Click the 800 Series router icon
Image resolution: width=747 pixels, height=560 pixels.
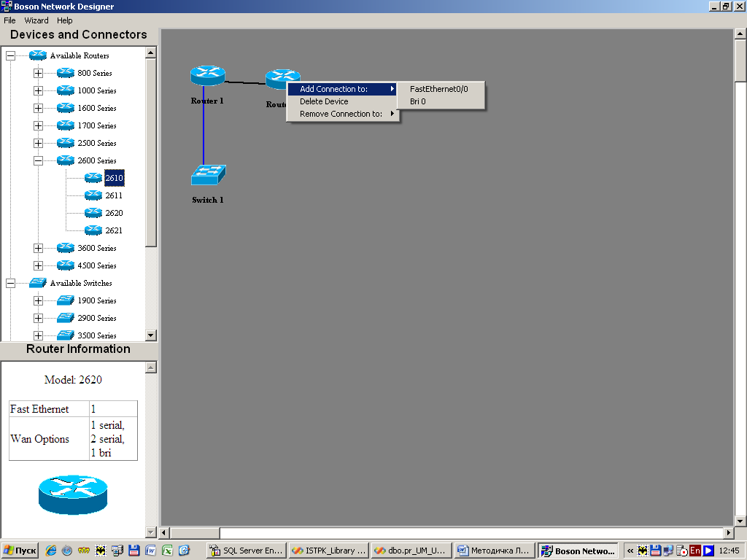pos(66,73)
